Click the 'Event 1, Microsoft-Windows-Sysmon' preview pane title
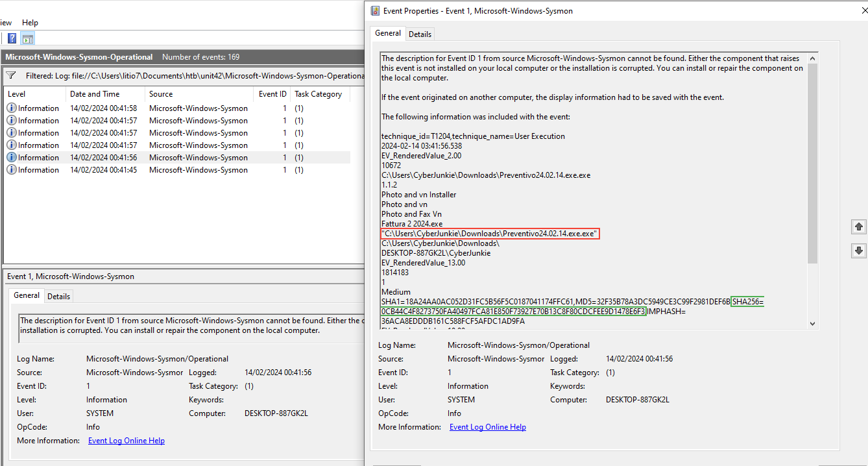 [x=71, y=276]
